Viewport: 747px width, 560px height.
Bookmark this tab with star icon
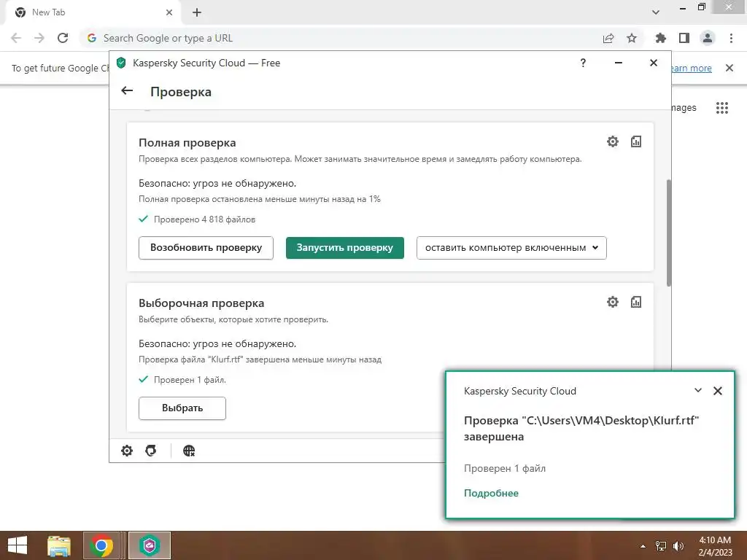632,38
